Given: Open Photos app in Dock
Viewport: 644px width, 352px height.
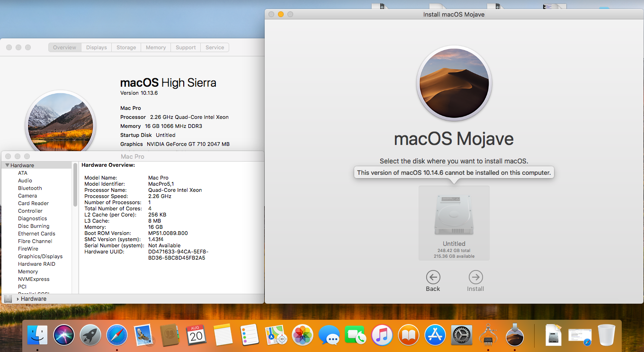Looking at the screenshot, I should click(302, 335).
